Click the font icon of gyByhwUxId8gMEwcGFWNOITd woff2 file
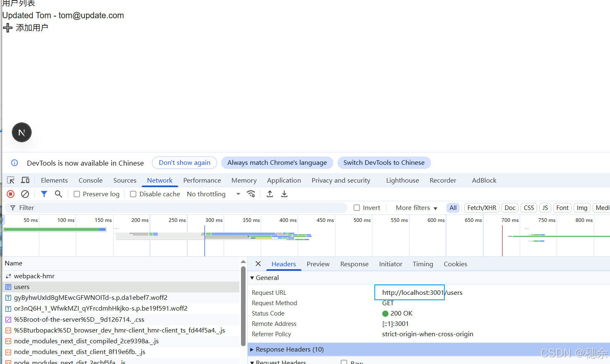 point(8,297)
